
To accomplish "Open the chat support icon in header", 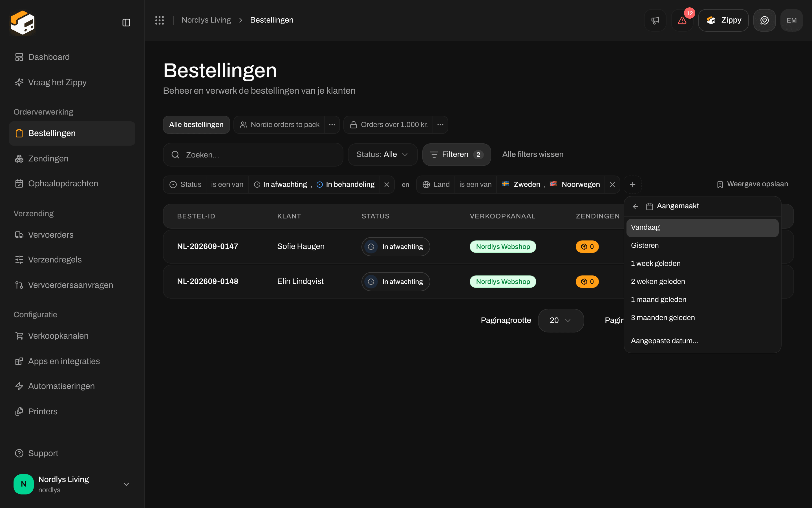I will [x=764, y=20].
